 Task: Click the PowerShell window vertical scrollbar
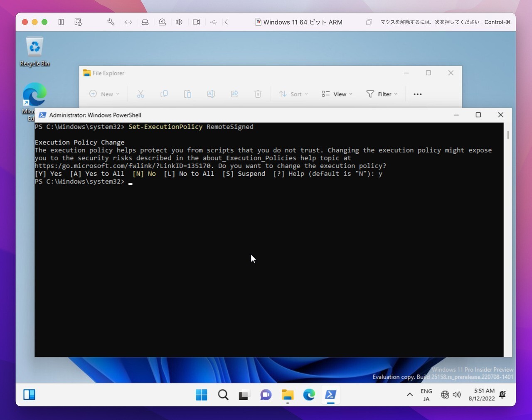point(507,135)
